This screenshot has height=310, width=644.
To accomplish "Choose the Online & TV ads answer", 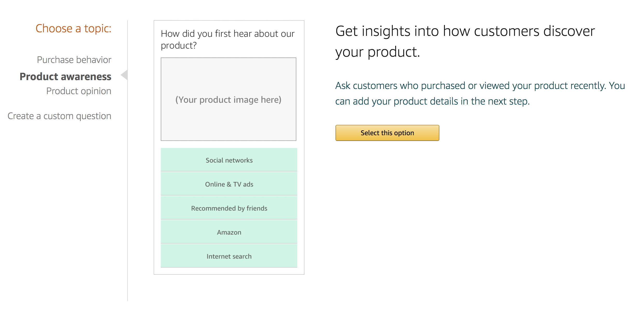I will (x=229, y=184).
